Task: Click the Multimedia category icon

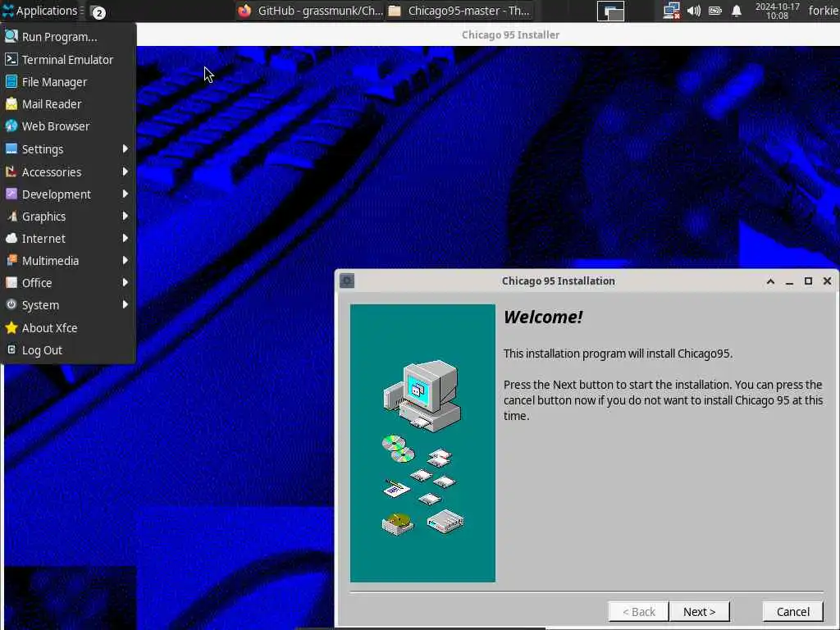Action: 11,260
